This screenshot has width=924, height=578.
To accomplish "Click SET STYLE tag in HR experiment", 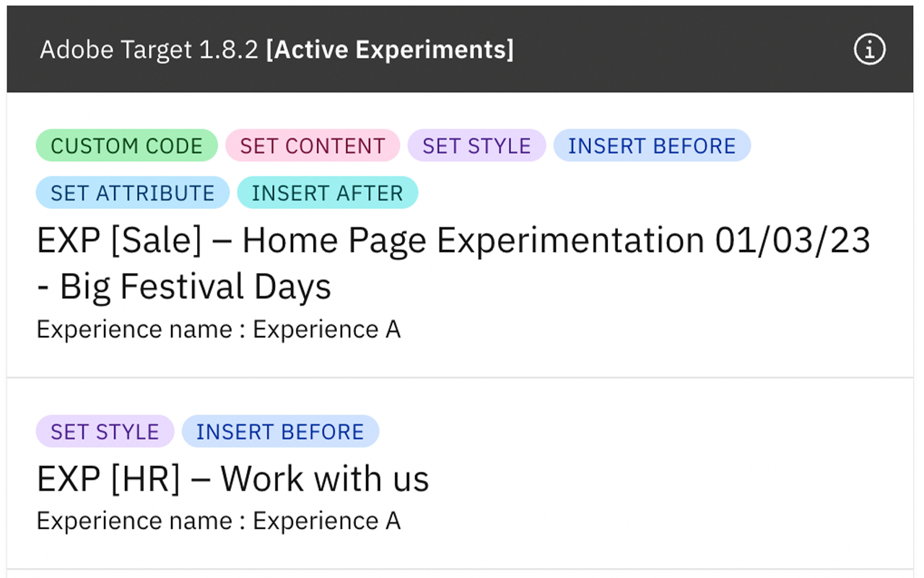I will (x=105, y=431).
